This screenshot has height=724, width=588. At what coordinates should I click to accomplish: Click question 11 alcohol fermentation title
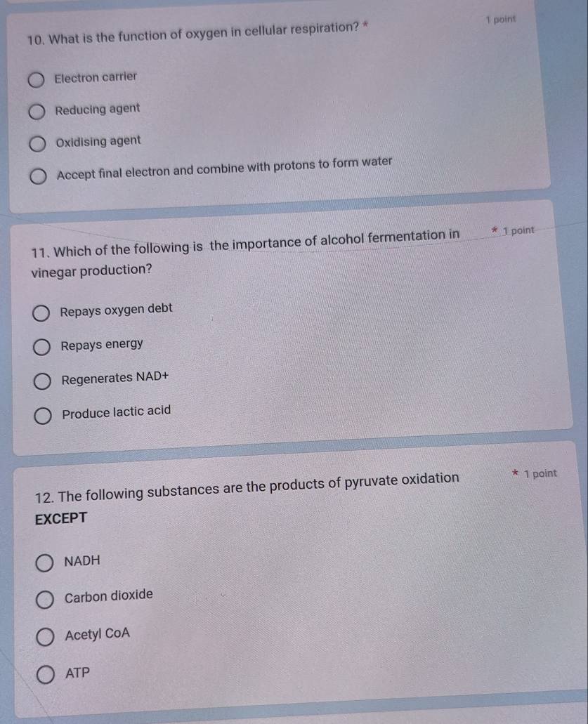click(x=245, y=253)
